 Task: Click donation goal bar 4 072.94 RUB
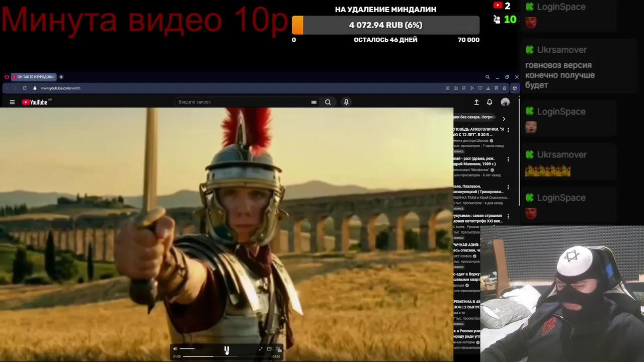(x=385, y=25)
